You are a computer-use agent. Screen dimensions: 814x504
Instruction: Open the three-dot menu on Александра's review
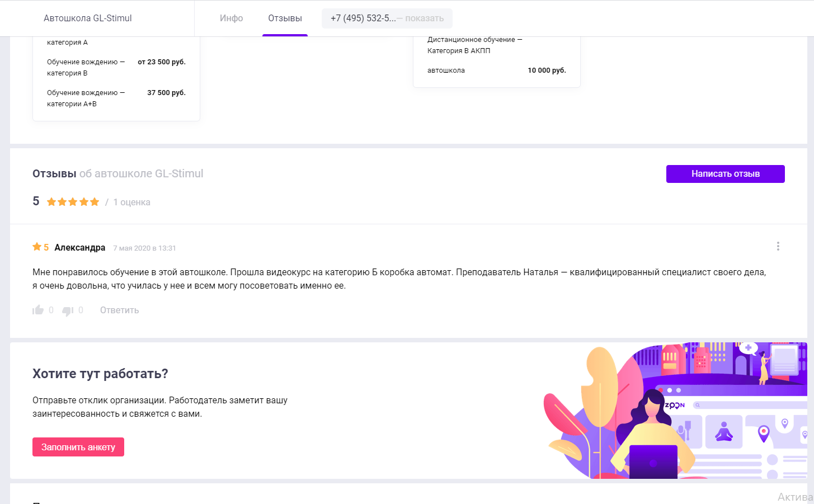pos(778,247)
